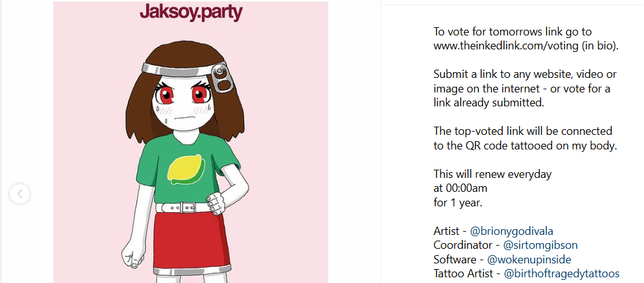This screenshot has height=283, width=644.
Task: Click the previous image carousel arrow
Action: tap(20, 194)
